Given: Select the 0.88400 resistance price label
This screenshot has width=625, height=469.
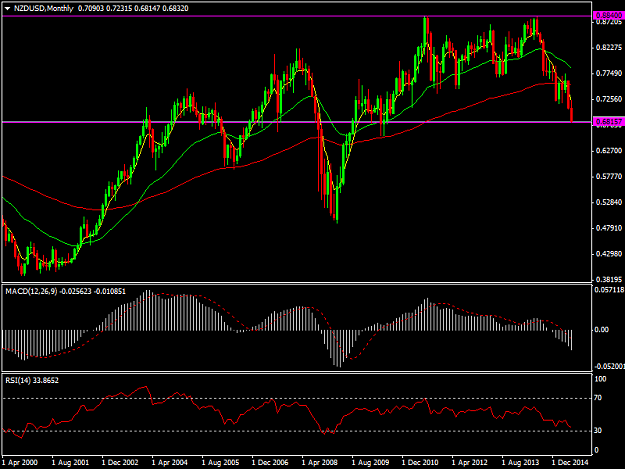Looking at the screenshot, I should (609, 16).
